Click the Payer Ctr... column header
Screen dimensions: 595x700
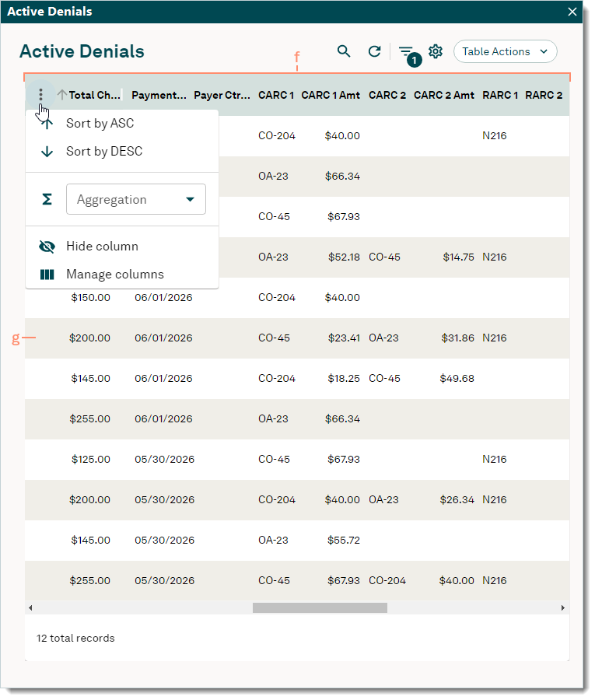coord(222,95)
